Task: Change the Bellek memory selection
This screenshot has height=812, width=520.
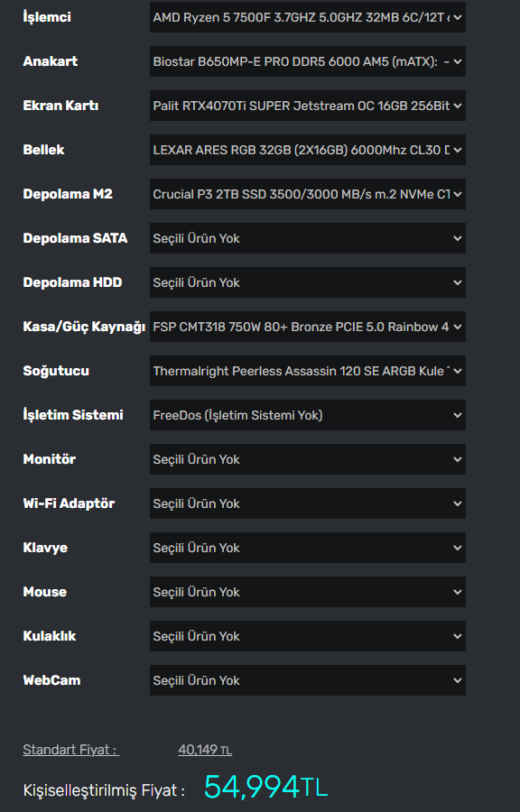Action: coord(308,150)
